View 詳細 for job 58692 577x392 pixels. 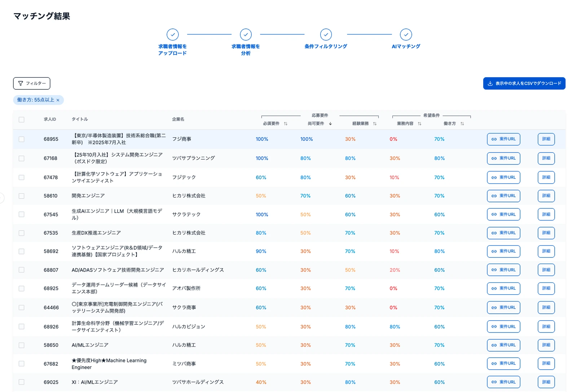pos(546,251)
